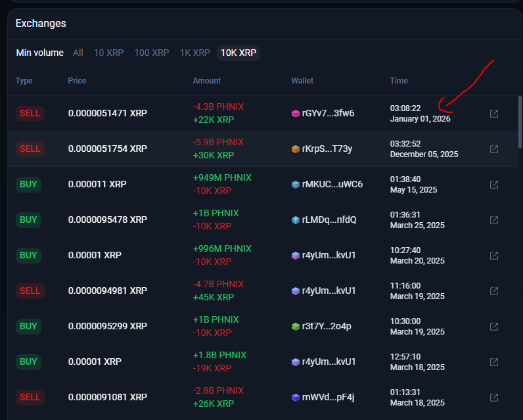Screen dimensions: 523x420
Task: Click the Price column header
Action: click(77, 81)
